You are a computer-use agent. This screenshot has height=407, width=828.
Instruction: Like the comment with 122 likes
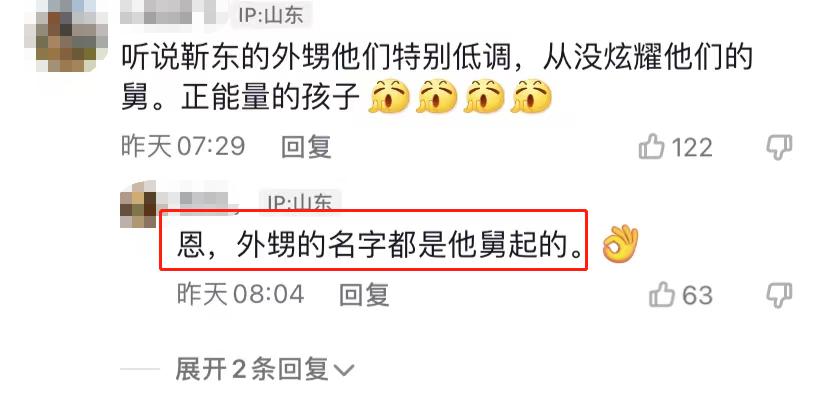651,146
